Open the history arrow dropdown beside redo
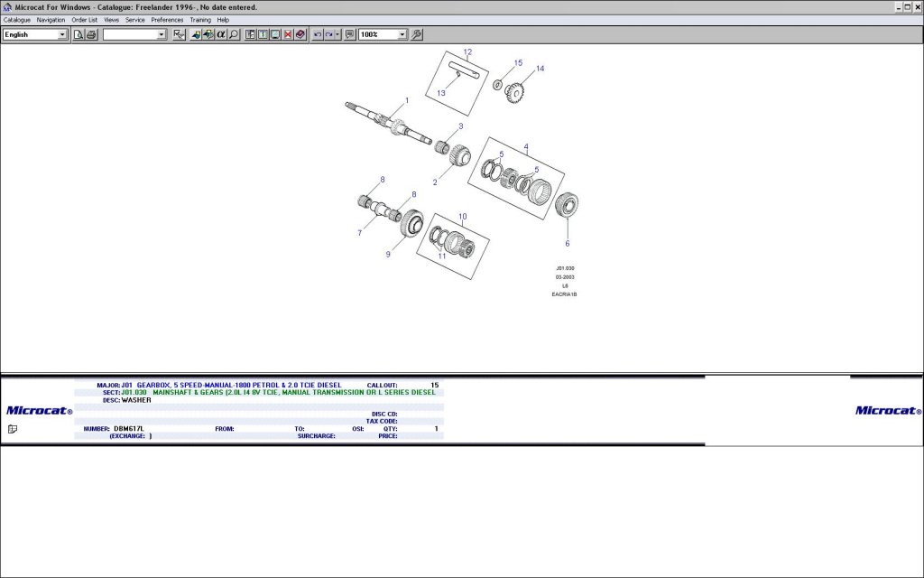 (337, 35)
